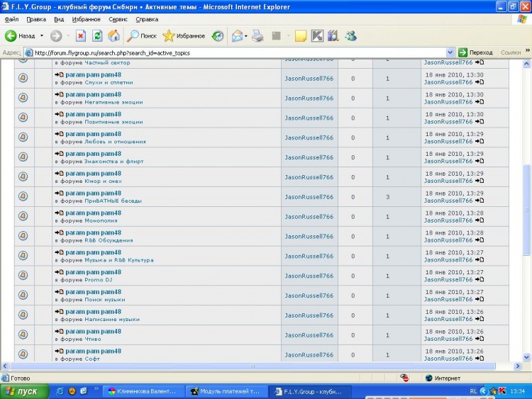
Task: Click Kaspersky tray icon in taskbar
Action: click(502, 391)
